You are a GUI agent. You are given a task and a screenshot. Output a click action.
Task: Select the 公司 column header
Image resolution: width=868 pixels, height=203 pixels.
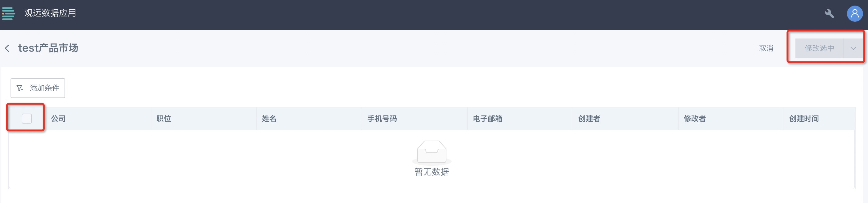click(x=98, y=118)
